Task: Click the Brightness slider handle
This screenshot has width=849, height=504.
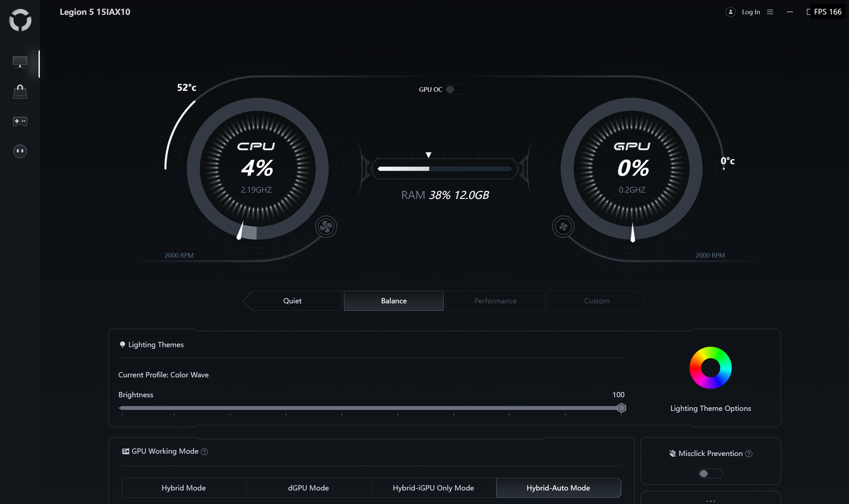Action: [x=621, y=408]
